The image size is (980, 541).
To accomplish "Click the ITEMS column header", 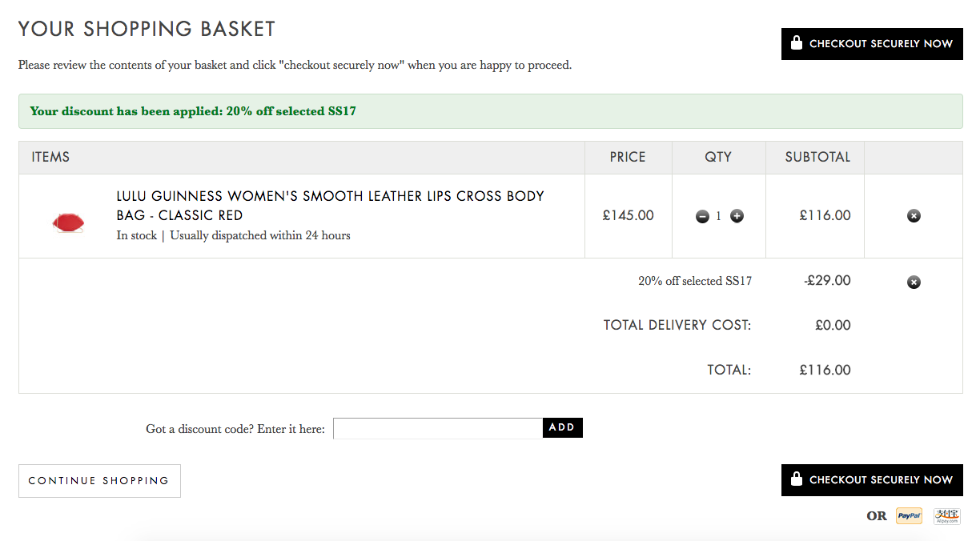I will click(50, 157).
